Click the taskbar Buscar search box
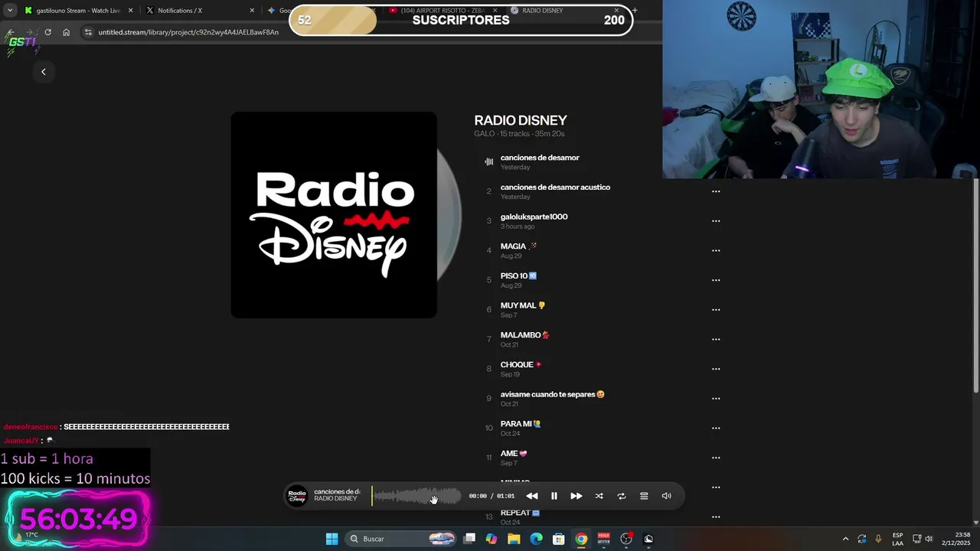This screenshot has height=551, width=980. click(401, 539)
